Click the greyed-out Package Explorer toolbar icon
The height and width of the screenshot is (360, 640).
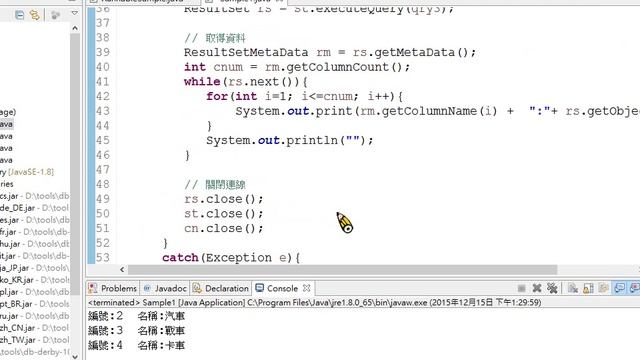[x=56, y=15]
